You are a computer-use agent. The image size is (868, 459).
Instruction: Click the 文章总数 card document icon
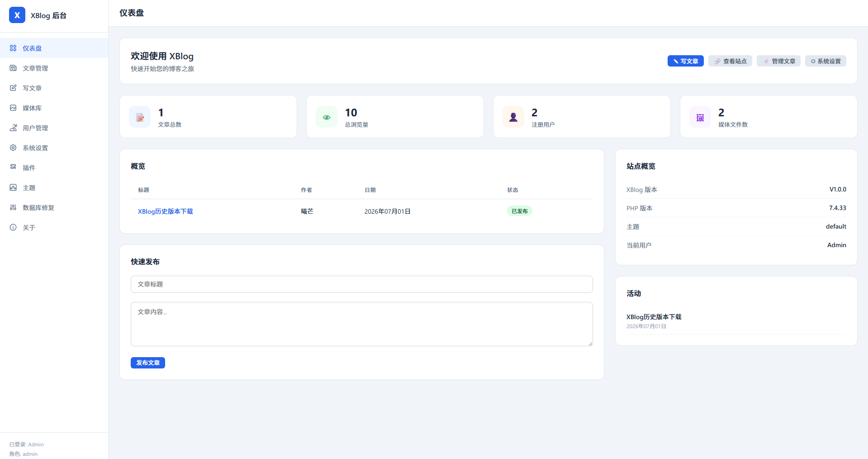pos(140,117)
